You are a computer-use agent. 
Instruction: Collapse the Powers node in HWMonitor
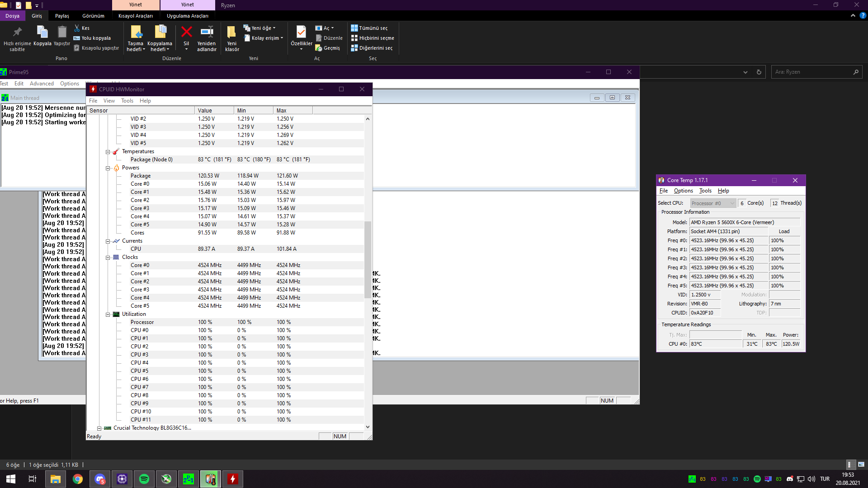pos(108,168)
